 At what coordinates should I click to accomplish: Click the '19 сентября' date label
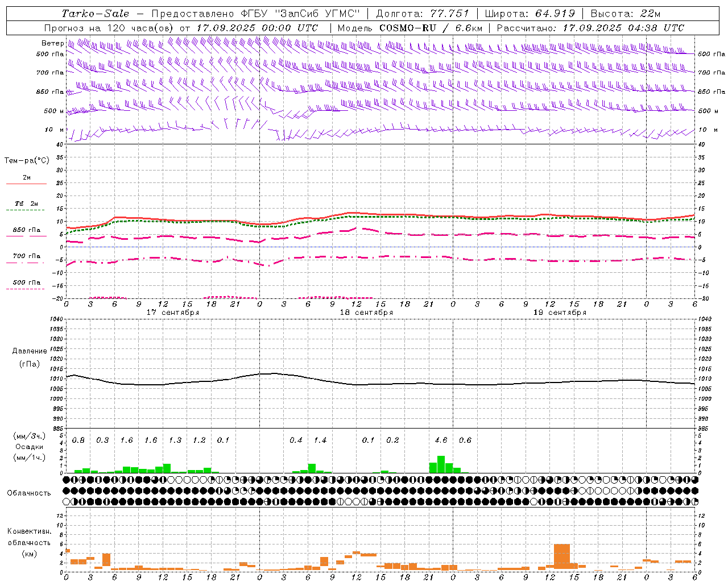(560, 313)
